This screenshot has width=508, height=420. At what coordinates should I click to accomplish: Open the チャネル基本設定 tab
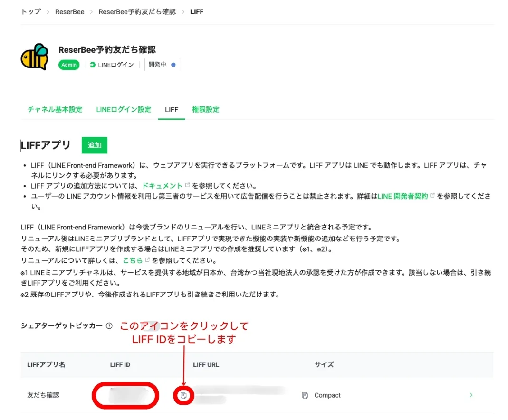(x=55, y=109)
